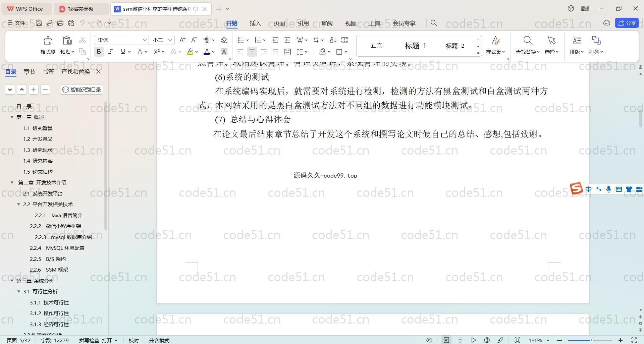The width and height of the screenshot is (644, 344).
Task: Click the search magnifier in ribbon tabs
Action: coord(434,23)
